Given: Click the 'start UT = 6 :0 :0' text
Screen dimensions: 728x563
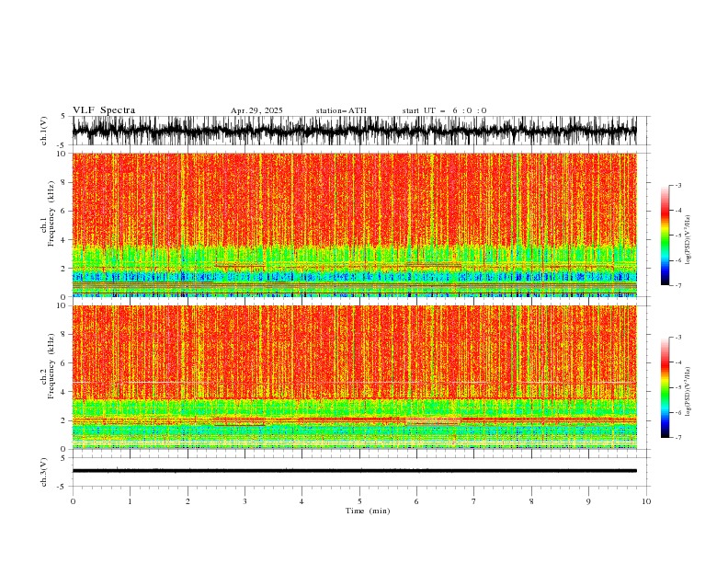Looking at the screenshot, I should [x=444, y=110].
